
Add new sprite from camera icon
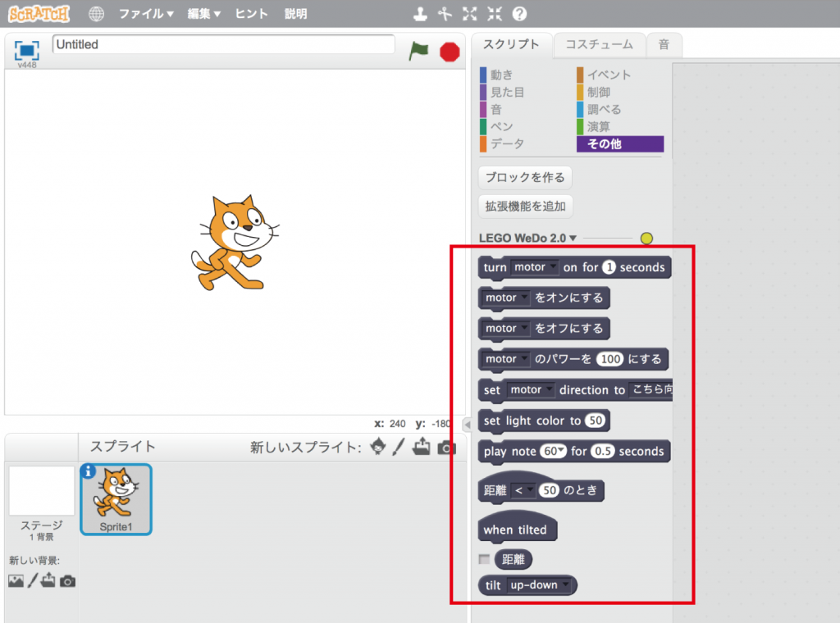pyautogui.click(x=446, y=447)
